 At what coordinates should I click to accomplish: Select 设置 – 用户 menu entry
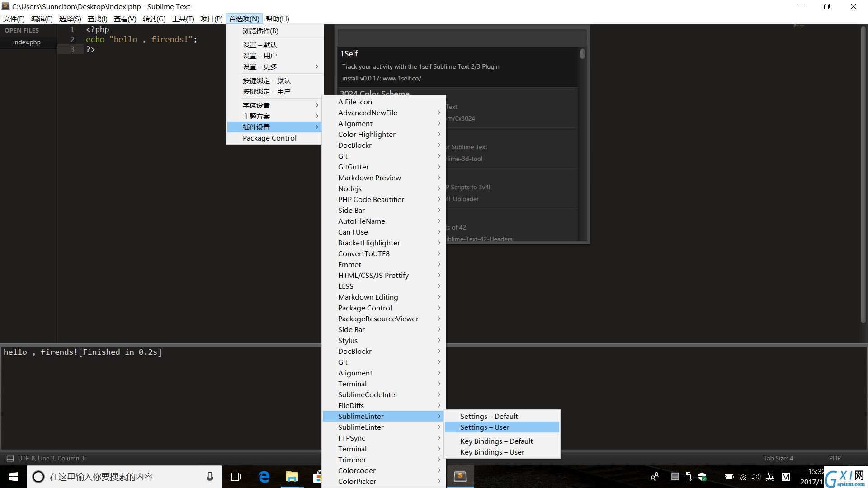pyautogui.click(x=275, y=56)
